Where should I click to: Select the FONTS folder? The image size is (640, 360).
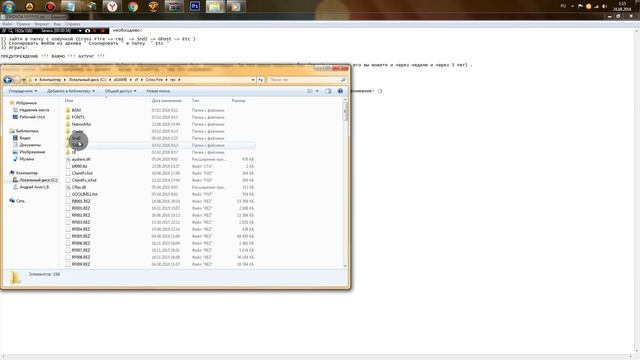(x=78, y=117)
